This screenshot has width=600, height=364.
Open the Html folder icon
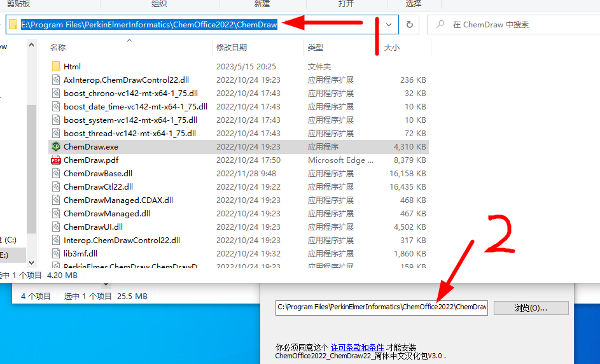pos(56,67)
